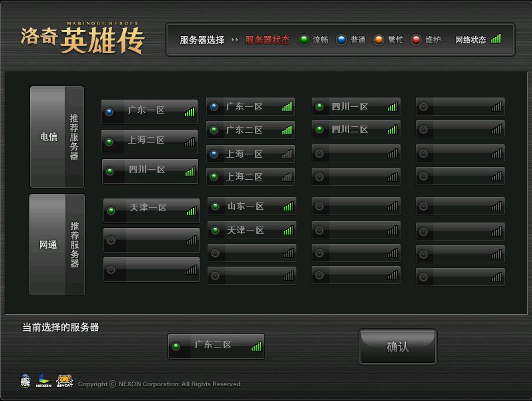Click the tiger mascot icon in footer
532x401 pixels.
tap(65, 381)
